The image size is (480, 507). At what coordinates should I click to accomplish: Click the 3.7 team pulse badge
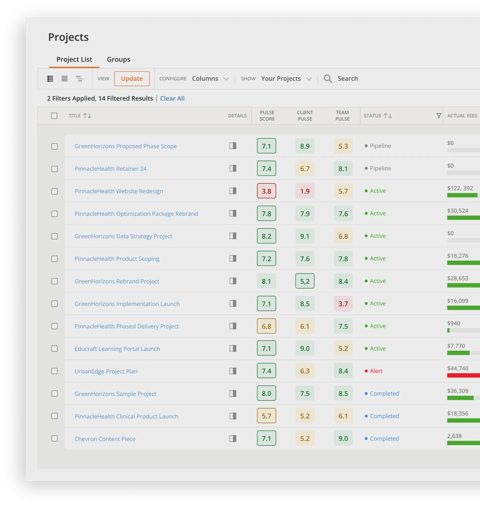point(343,304)
